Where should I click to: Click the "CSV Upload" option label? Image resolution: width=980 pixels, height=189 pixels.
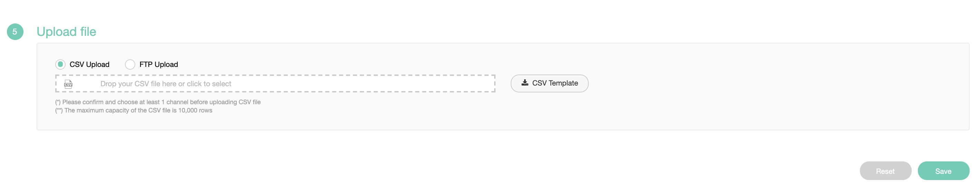pyautogui.click(x=89, y=64)
